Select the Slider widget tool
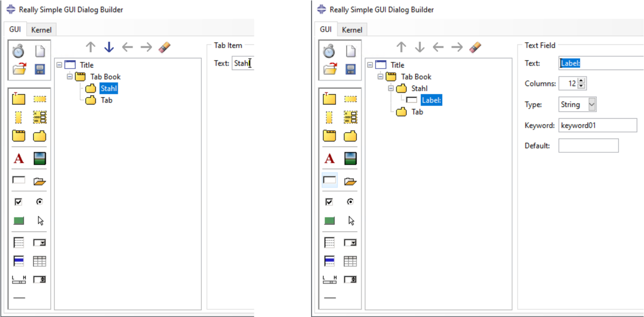The image size is (644, 317). [18, 279]
